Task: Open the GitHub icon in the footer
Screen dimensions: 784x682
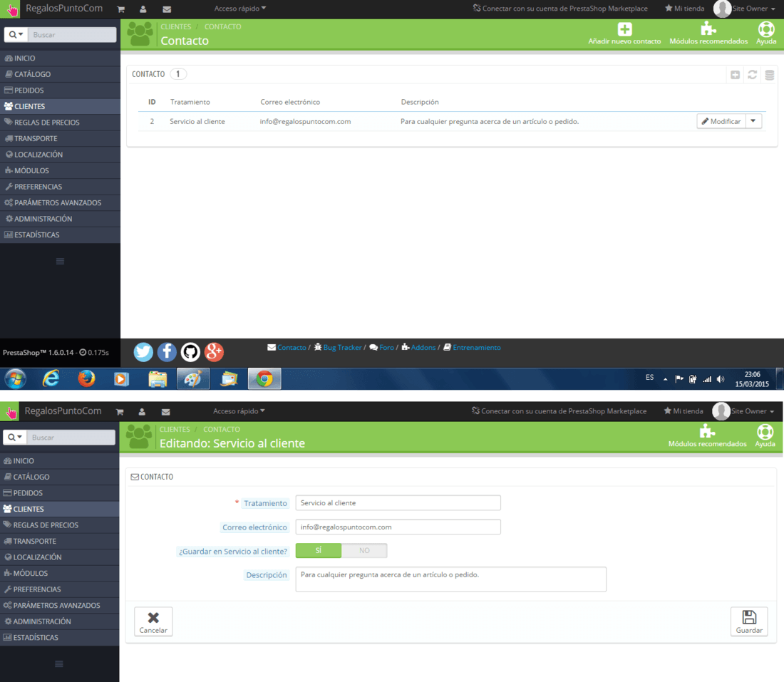Action: (x=190, y=352)
